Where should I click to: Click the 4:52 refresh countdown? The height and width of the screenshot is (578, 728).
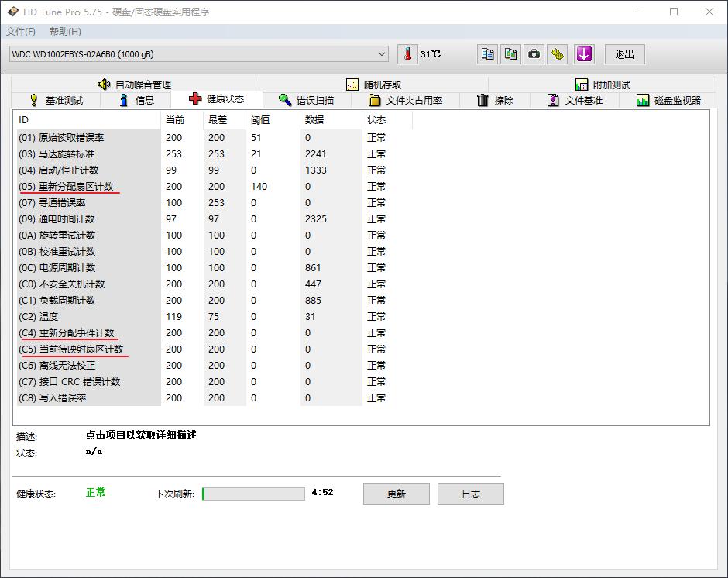click(322, 492)
